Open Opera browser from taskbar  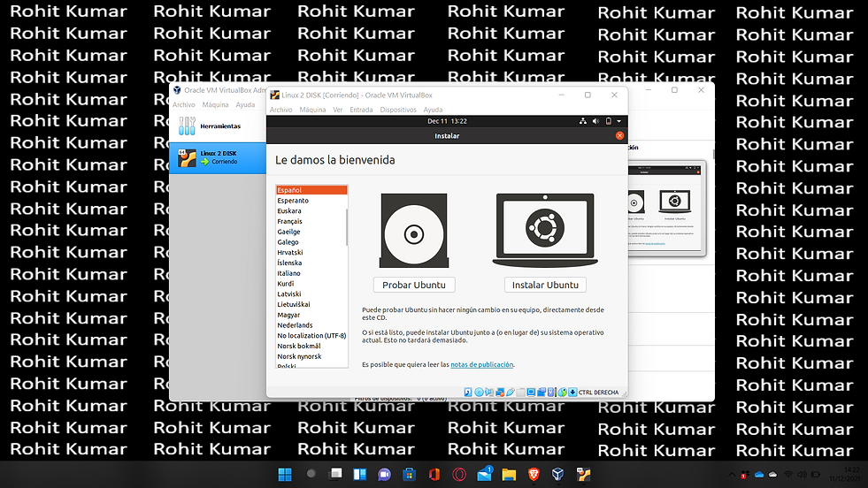tap(459, 474)
